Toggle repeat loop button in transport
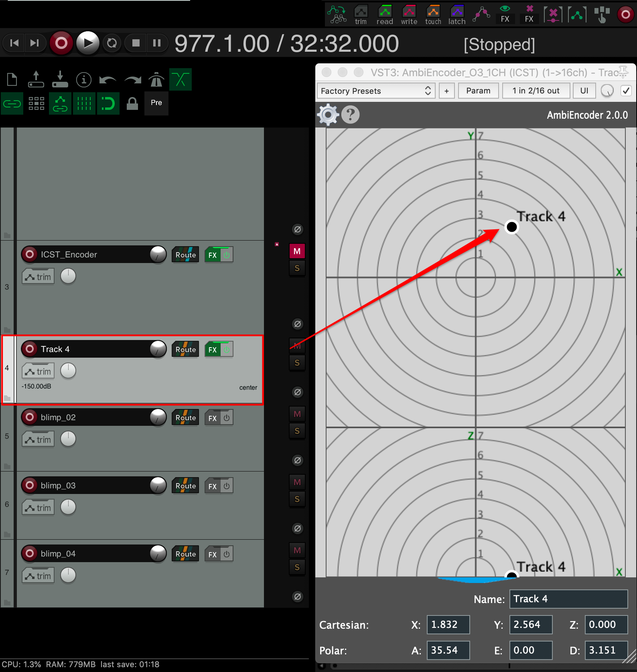The width and height of the screenshot is (637, 672). [112, 43]
